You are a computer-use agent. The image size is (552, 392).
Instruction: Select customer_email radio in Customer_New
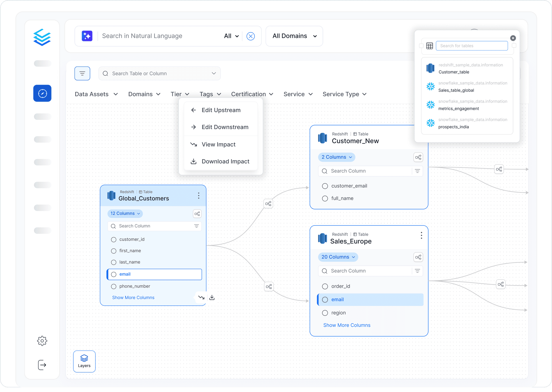coord(325,186)
